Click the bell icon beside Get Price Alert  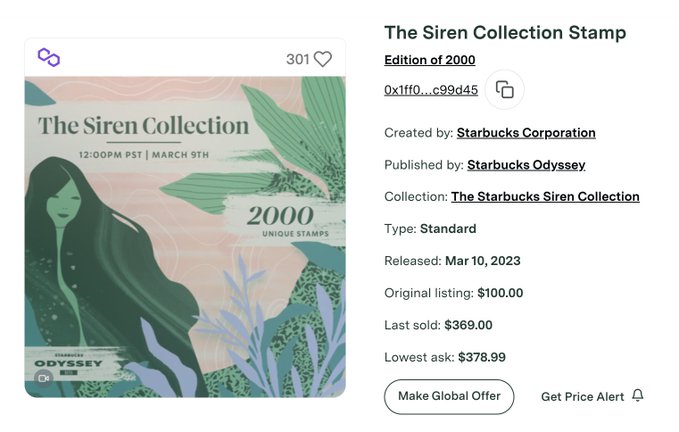click(x=638, y=396)
